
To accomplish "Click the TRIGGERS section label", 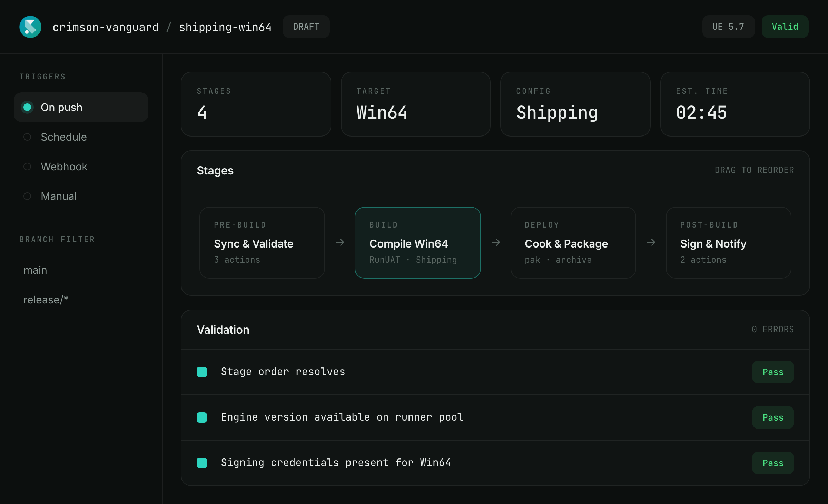I will click(42, 77).
